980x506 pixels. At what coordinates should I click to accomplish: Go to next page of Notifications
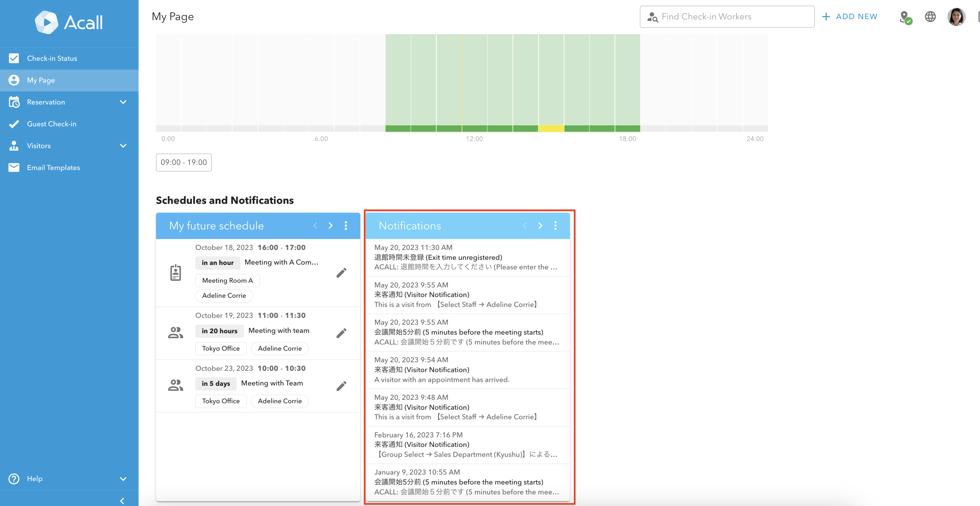point(540,226)
